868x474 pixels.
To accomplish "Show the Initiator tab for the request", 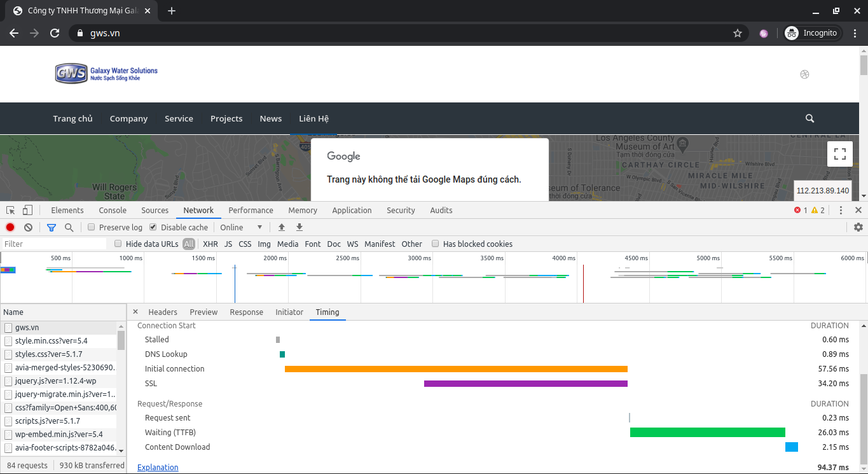I will pyautogui.click(x=289, y=312).
